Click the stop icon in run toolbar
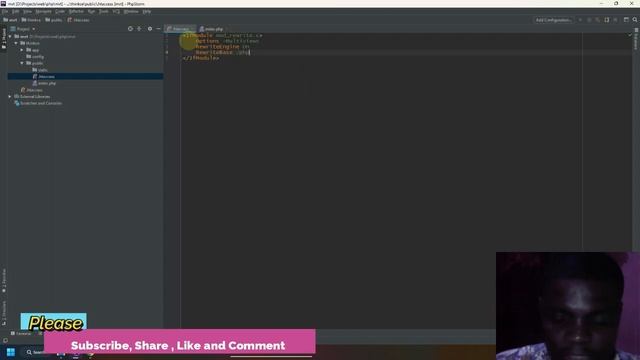Screen dimensions: 640x360 click(x=616, y=20)
